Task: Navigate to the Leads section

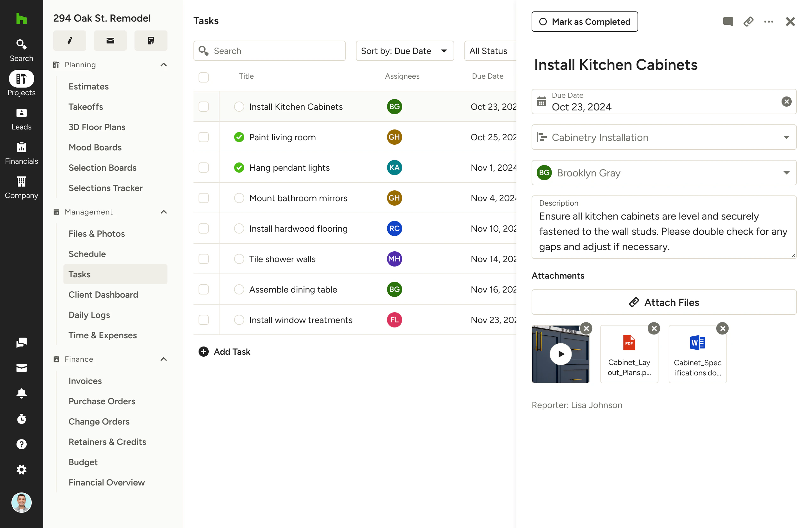Action: (x=21, y=118)
